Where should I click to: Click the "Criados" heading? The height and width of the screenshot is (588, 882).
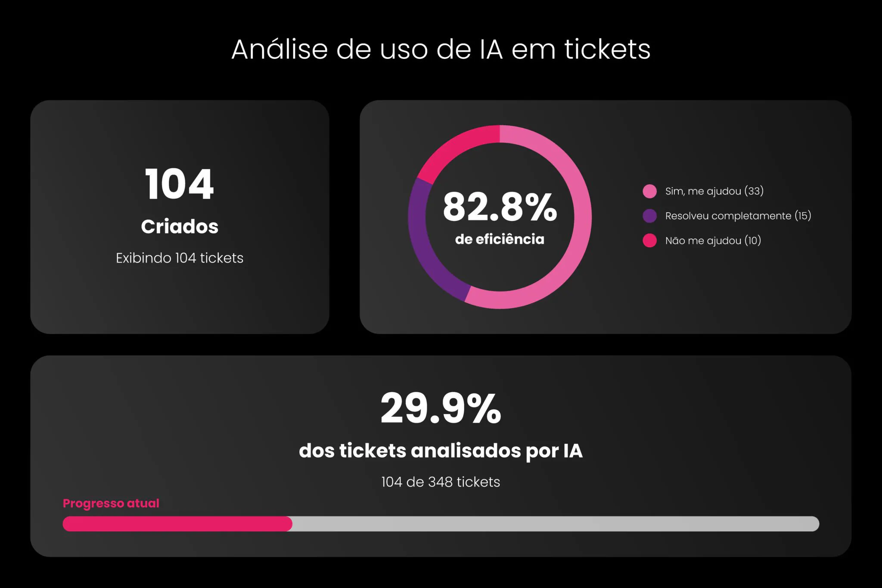click(x=179, y=226)
